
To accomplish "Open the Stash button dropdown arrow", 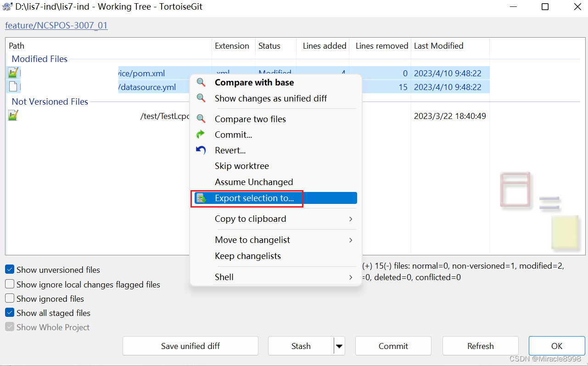I will [x=339, y=346].
